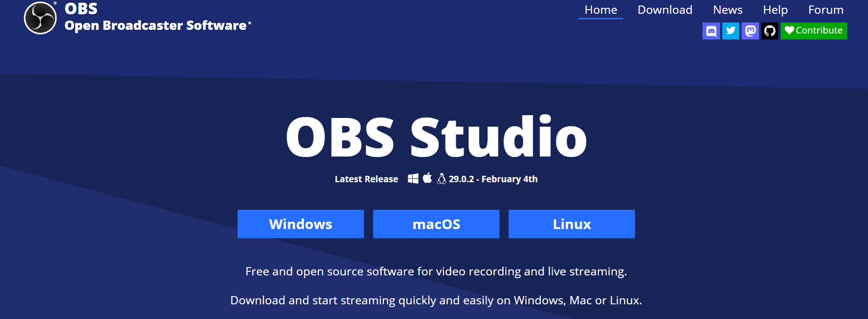Download OBS Studio for Windows
The height and width of the screenshot is (319, 868).
[x=301, y=224]
